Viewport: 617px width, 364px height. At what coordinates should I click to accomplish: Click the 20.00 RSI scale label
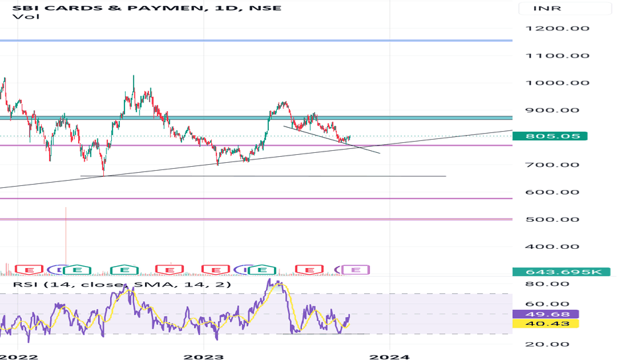547,344
